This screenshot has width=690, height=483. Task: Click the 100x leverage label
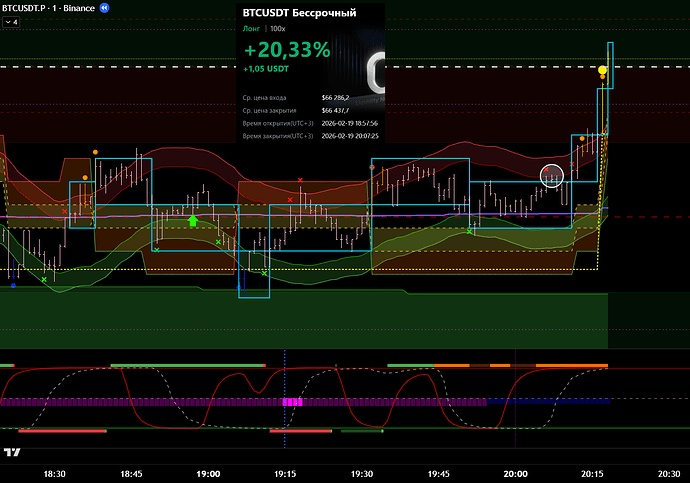tap(278, 29)
